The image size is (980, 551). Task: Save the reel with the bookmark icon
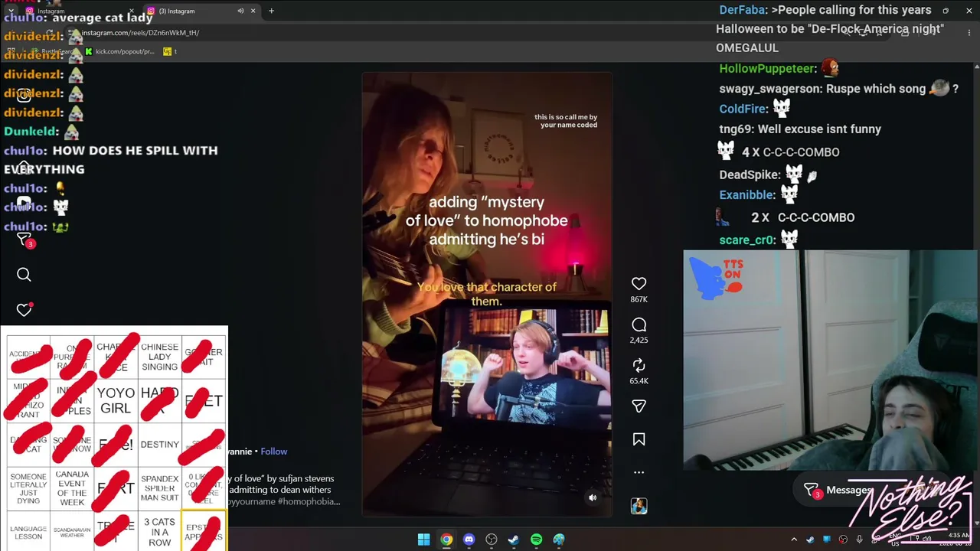(639, 439)
